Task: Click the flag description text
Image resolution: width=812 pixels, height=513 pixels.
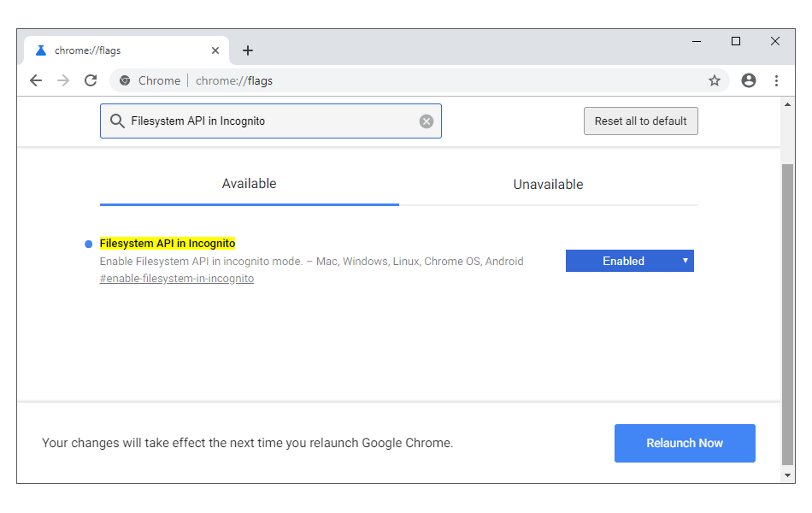Action: coord(311,261)
